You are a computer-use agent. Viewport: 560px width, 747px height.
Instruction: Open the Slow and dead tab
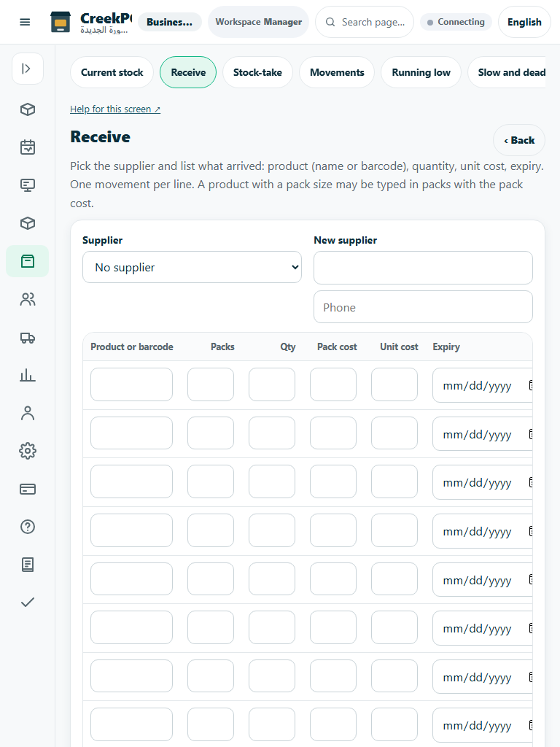coord(507,72)
